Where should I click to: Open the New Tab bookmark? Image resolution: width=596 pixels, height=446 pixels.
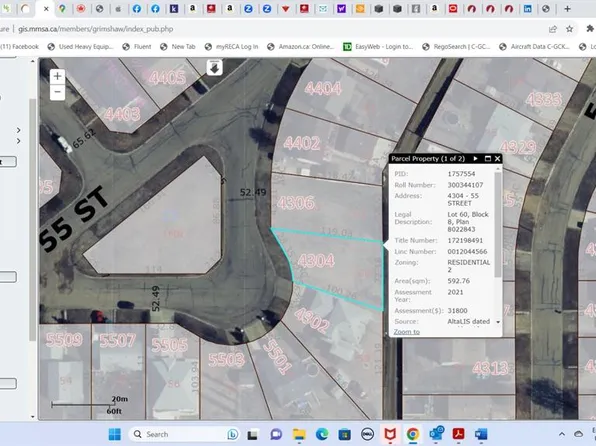[178, 46]
